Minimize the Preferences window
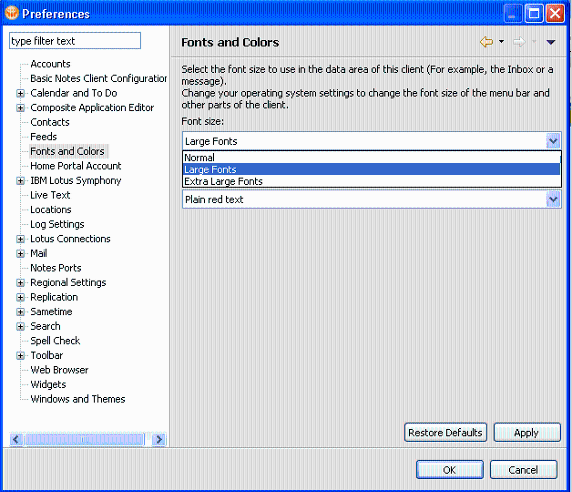 [x=513, y=14]
